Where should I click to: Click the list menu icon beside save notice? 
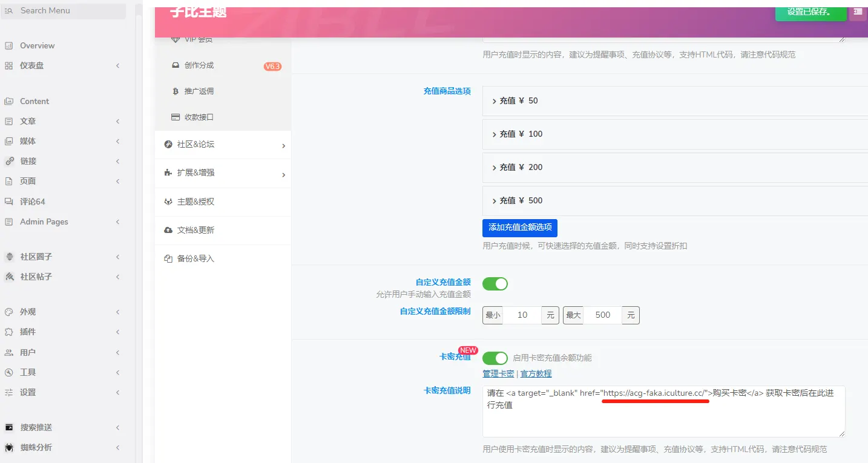click(x=858, y=11)
